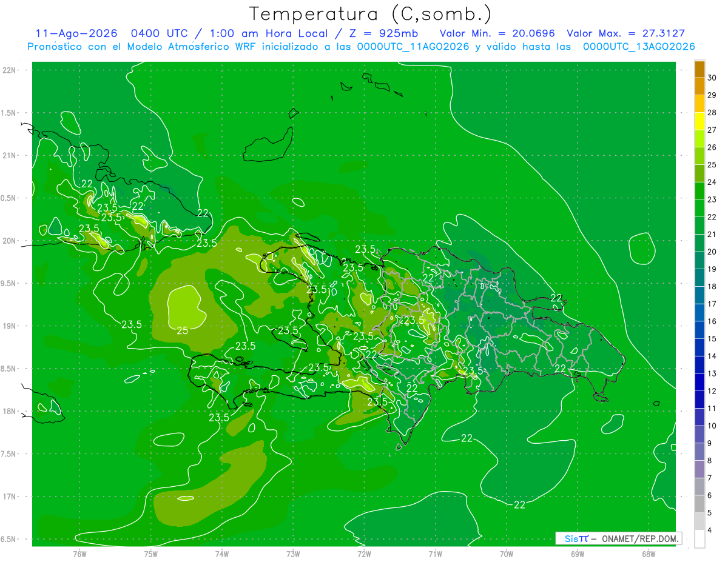Click the legend value 24
728x562 pixels.
click(713, 182)
